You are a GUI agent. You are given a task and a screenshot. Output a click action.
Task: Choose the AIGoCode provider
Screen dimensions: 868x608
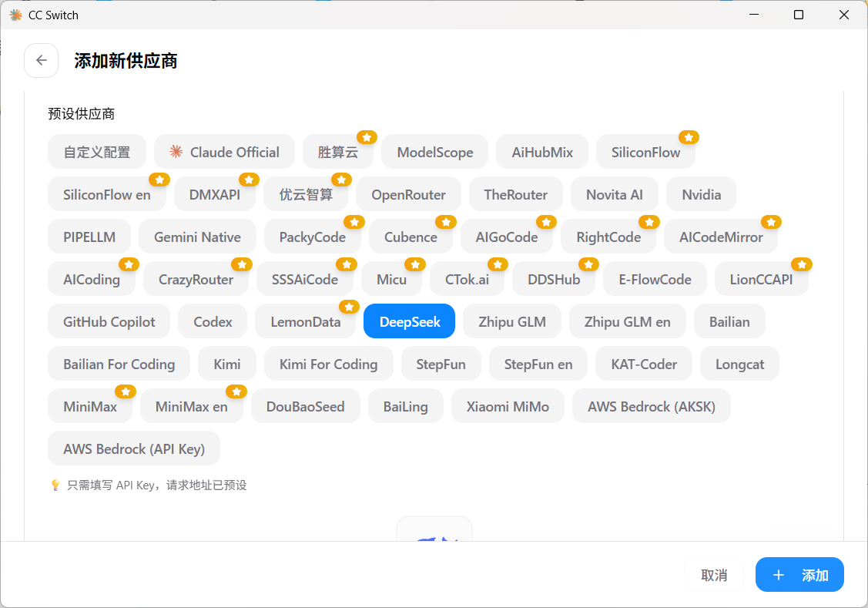507,237
